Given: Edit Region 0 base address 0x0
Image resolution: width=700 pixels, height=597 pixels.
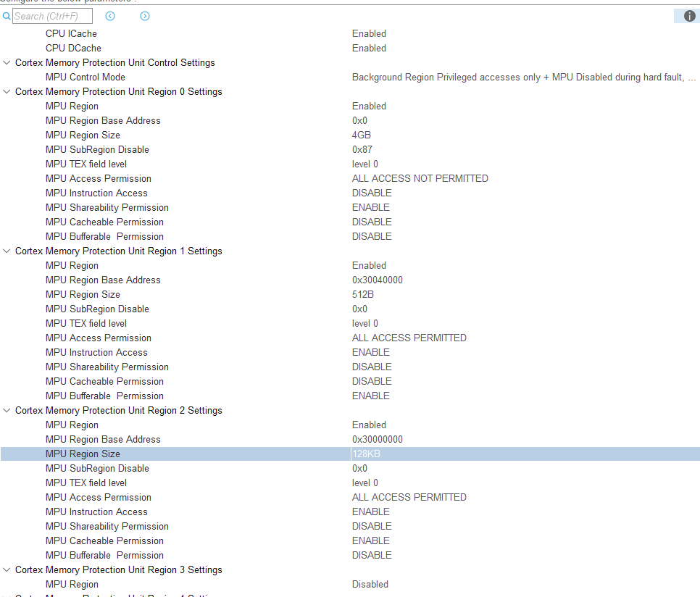Looking at the screenshot, I should [x=360, y=120].
